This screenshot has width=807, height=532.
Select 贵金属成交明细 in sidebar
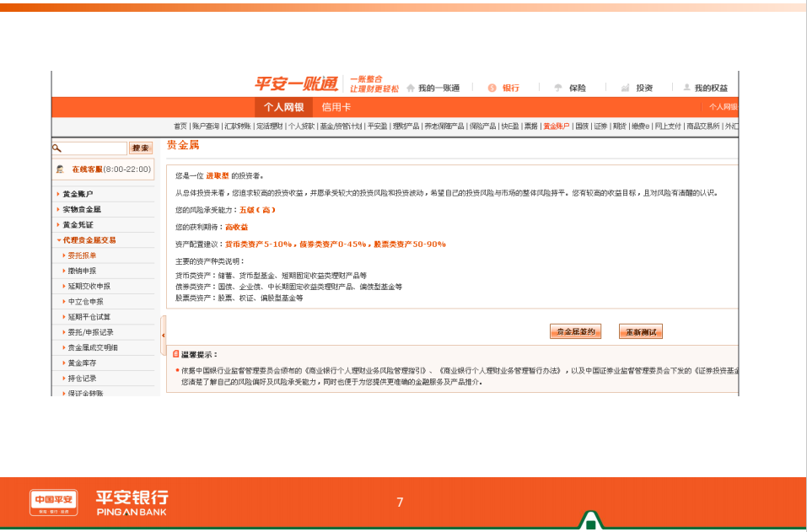coord(93,348)
